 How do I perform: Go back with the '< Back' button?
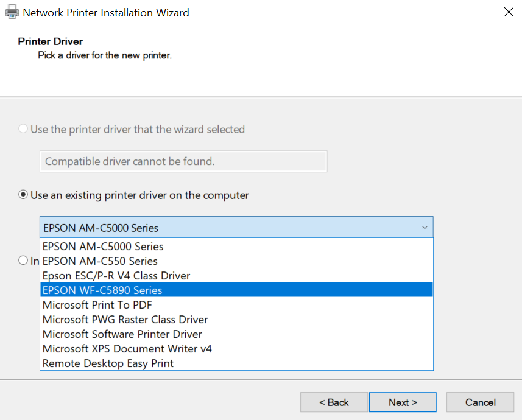[334, 402]
